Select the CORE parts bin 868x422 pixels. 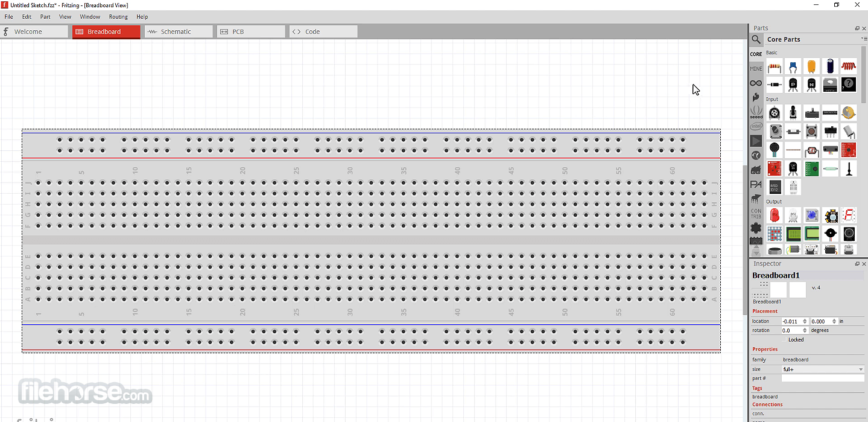tap(756, 54)
